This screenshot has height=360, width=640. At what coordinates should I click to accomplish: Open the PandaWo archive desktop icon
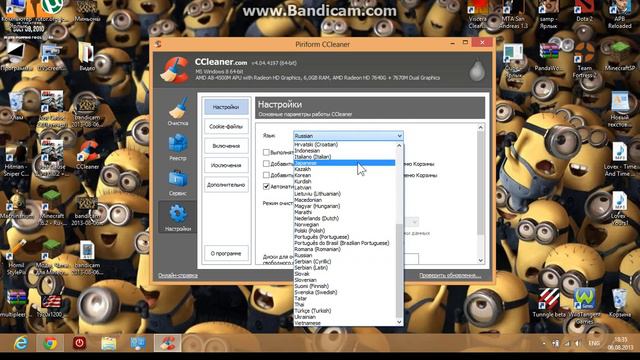tap(549, 57)
